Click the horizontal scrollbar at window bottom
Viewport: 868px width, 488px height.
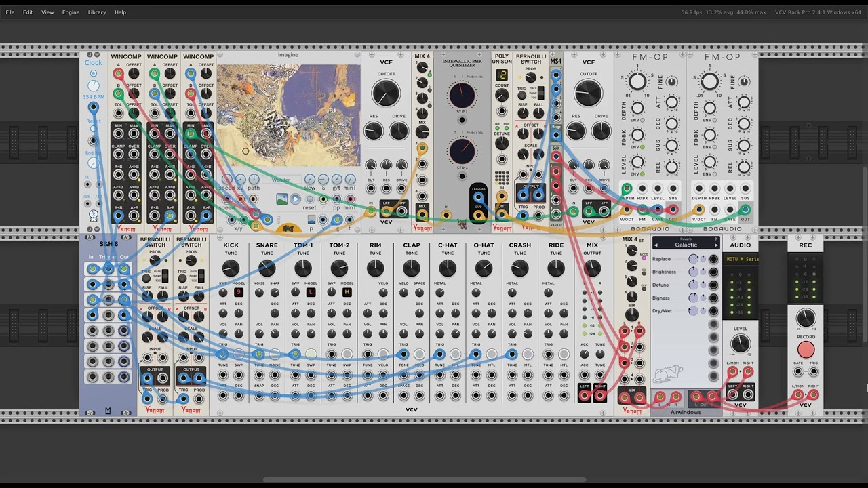425,481
